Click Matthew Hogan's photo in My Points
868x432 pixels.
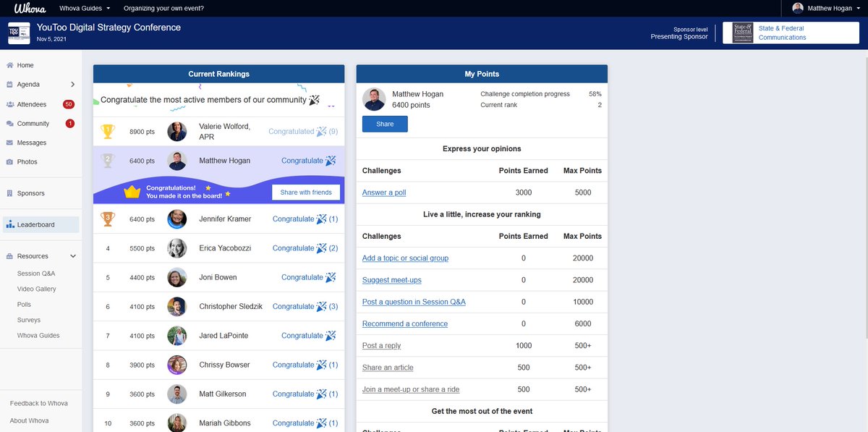[374, 100]
